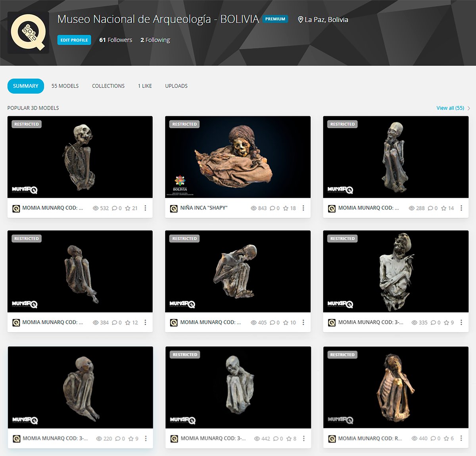Click the comment icon on the 288-views model
The width and height of the screenshot is (476, 456).
[430, 208]
